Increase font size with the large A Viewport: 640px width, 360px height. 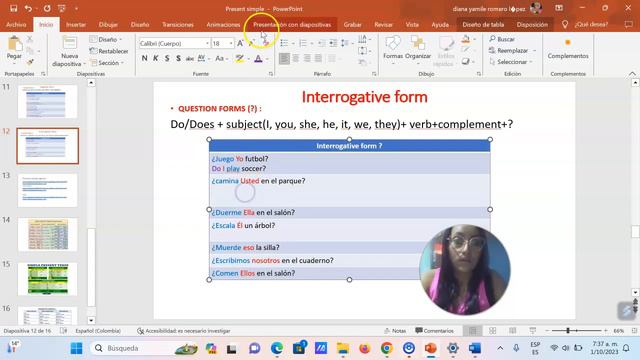click(x=240, y=43)
